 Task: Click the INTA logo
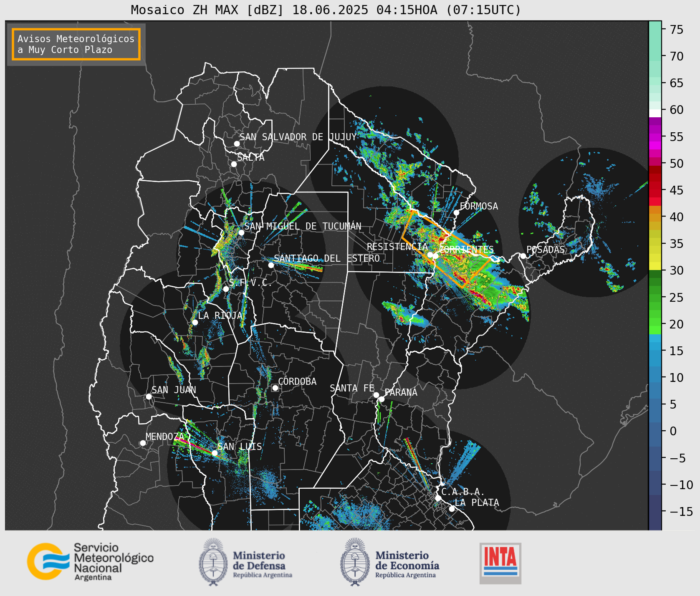point(500,563)
